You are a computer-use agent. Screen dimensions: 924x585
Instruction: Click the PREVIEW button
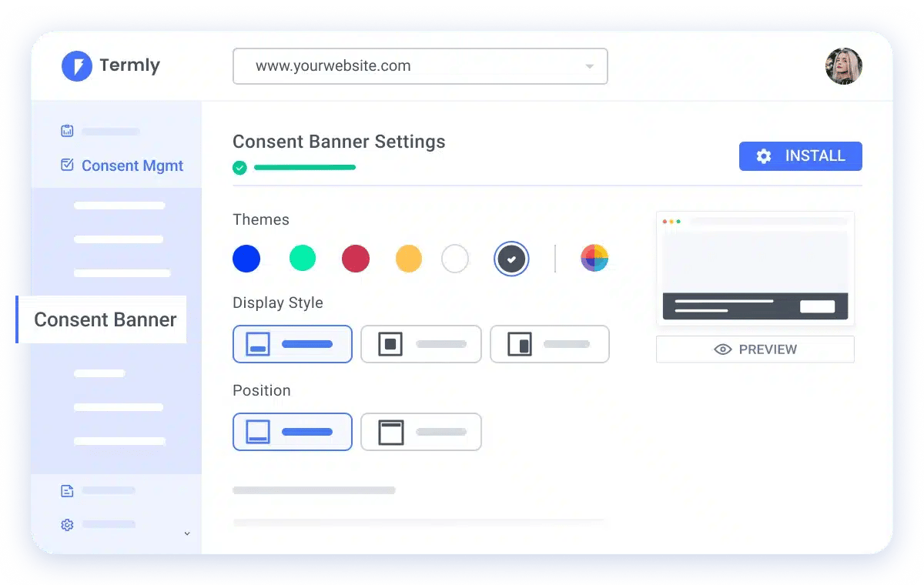click(x=755, y=349)
